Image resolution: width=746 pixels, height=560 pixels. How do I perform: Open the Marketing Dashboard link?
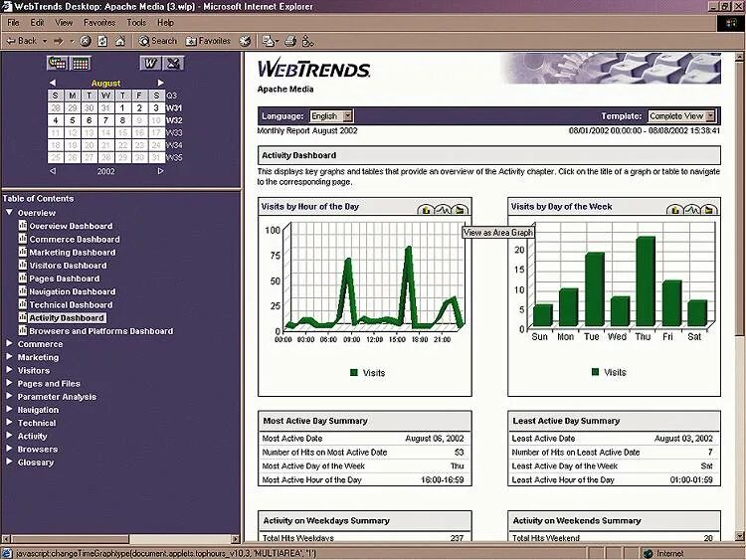[73, 253]
